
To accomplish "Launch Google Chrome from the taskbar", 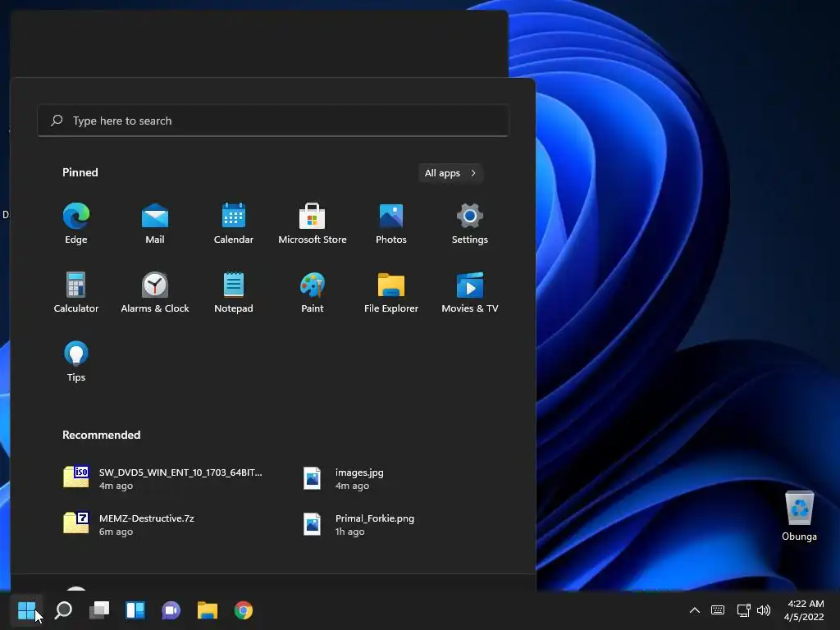I will tap(243, 609).
